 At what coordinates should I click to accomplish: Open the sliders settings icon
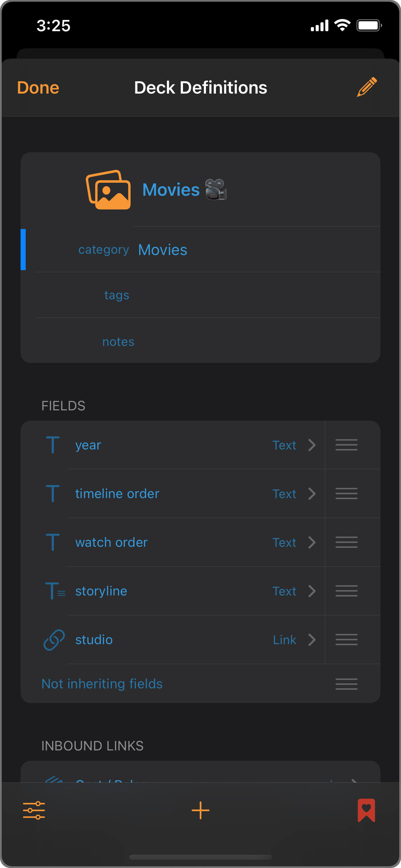[x=34, y=810]
